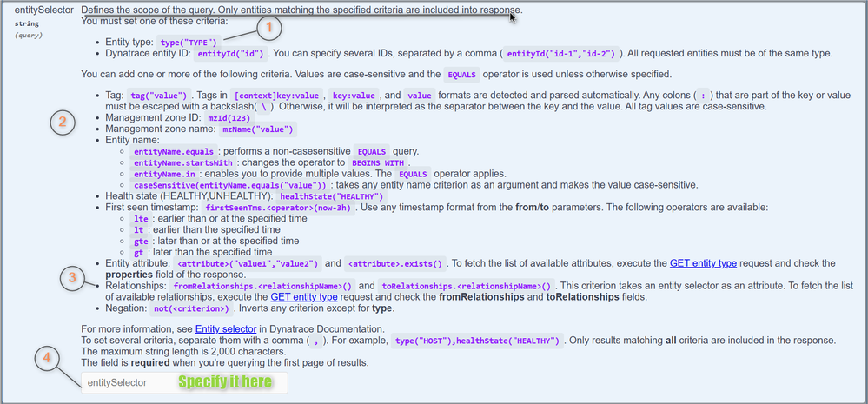Screen dimensions: 868x404
Task: Click the numbered callout circle 1
Action: (270, 28)
